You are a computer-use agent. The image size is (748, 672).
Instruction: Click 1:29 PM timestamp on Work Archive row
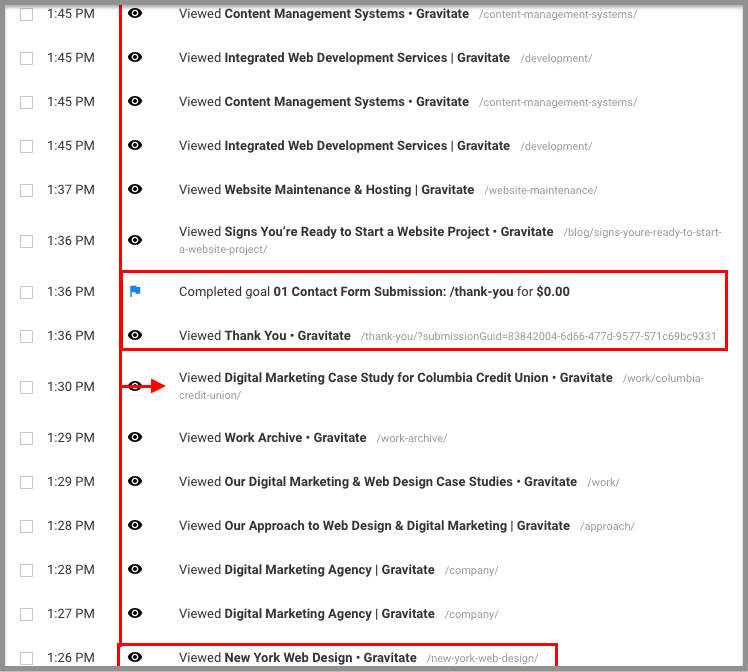click(x=71, y=437)
